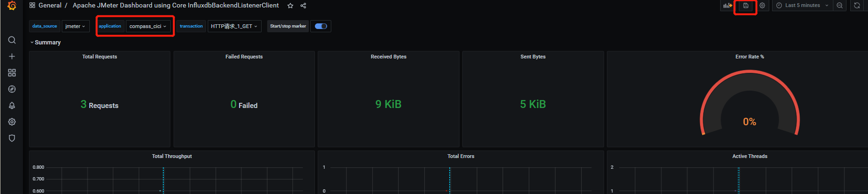
Task: Open Explore compass icon in sidebar
Action: 12,89
